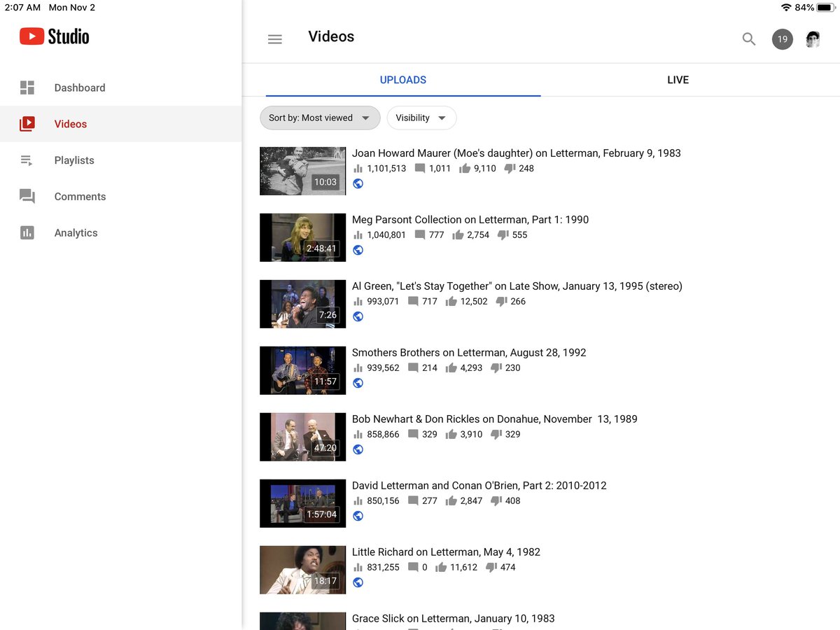Viewport: 840px width, 630px height.
Task: Click public globe icon for Joan Howard Maurer video
Action: 358,183
